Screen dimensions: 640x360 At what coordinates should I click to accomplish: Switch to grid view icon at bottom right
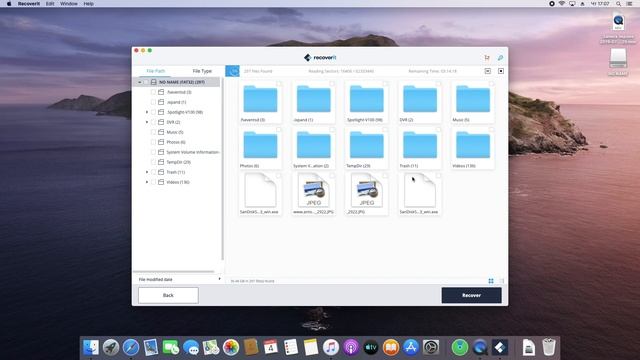point(491,281)
